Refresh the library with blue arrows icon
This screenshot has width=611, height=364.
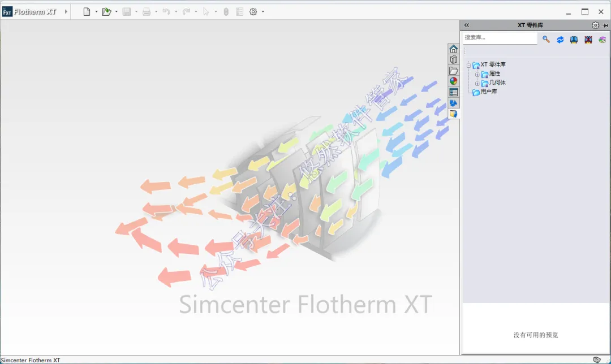click(560, 40)
